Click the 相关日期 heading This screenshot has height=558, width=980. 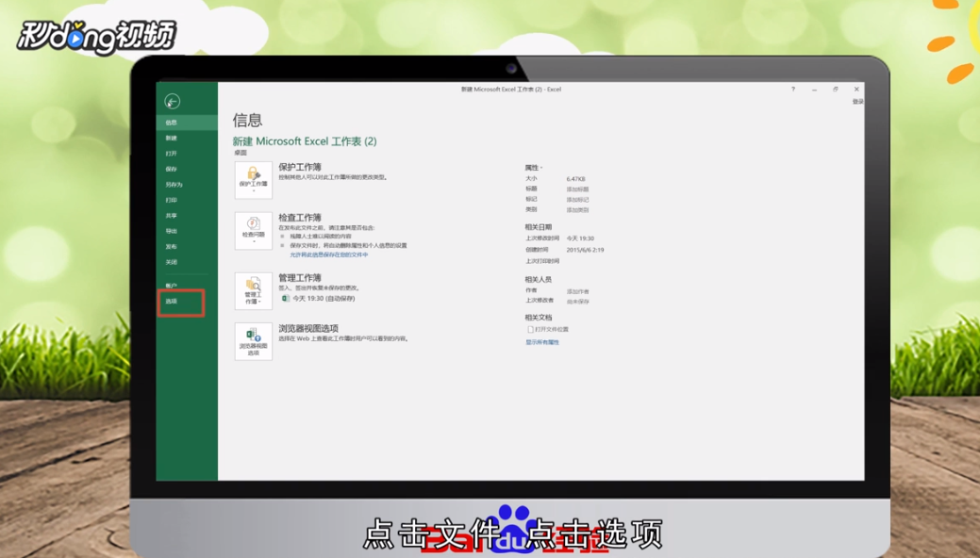tap(539, 227)
